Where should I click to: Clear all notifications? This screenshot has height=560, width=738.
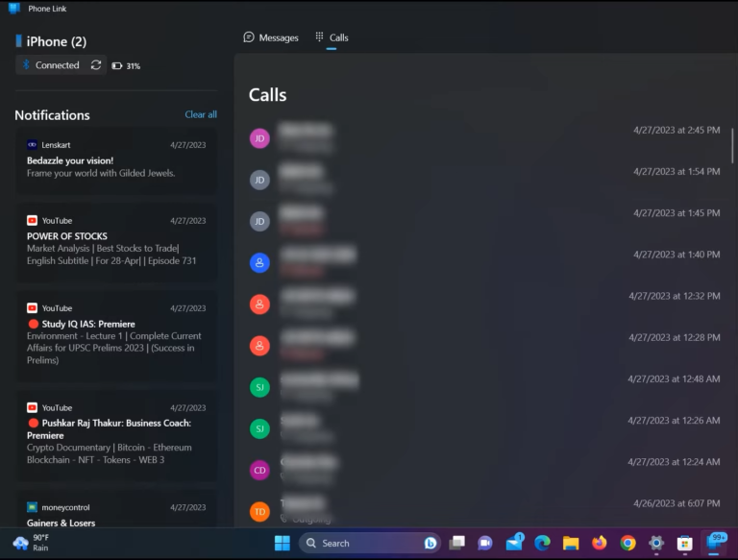pyautogui.click(x=201, y=114)
